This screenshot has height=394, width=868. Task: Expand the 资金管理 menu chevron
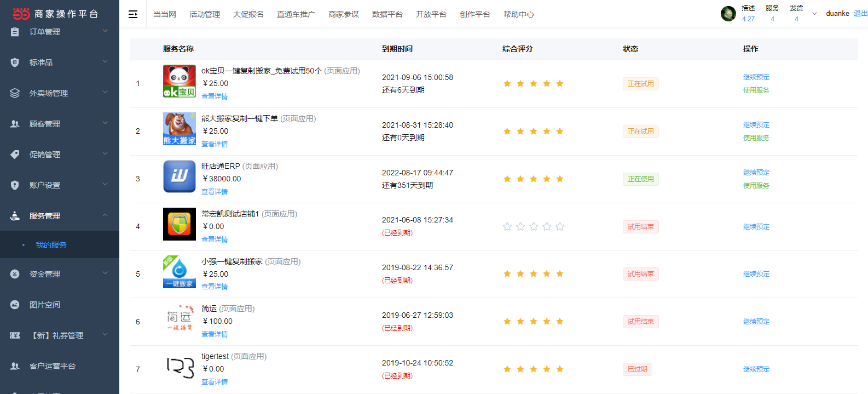(105, 273)
